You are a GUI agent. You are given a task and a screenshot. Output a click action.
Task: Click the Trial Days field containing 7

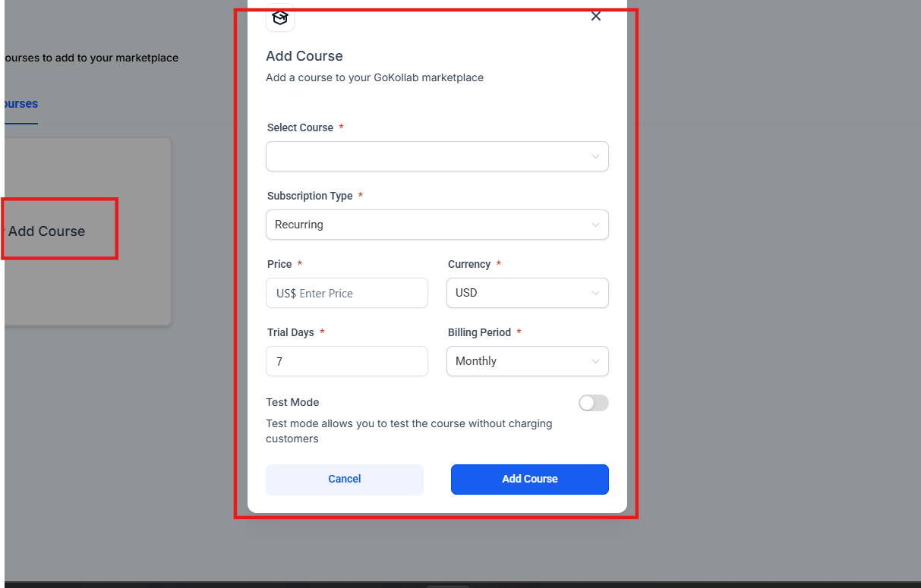(x=346, y=361)
